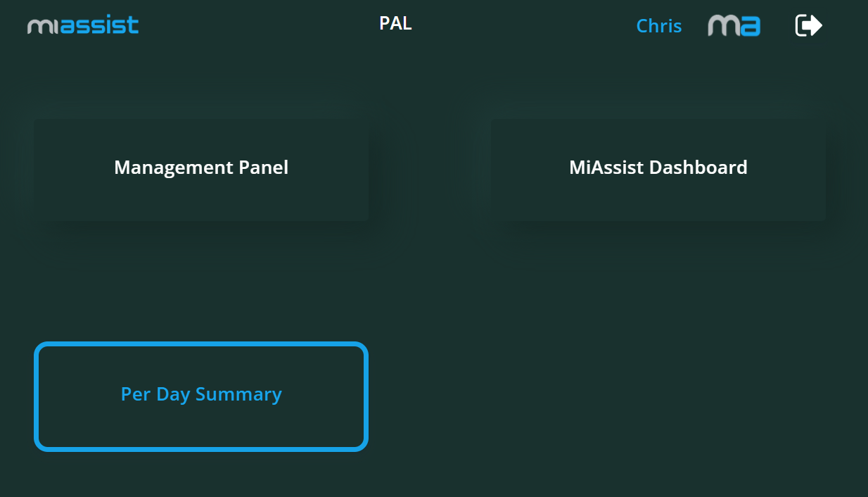This screenshot has height=497, width=868.
Task: Click the MA logo icon
Action: (734, 26)
